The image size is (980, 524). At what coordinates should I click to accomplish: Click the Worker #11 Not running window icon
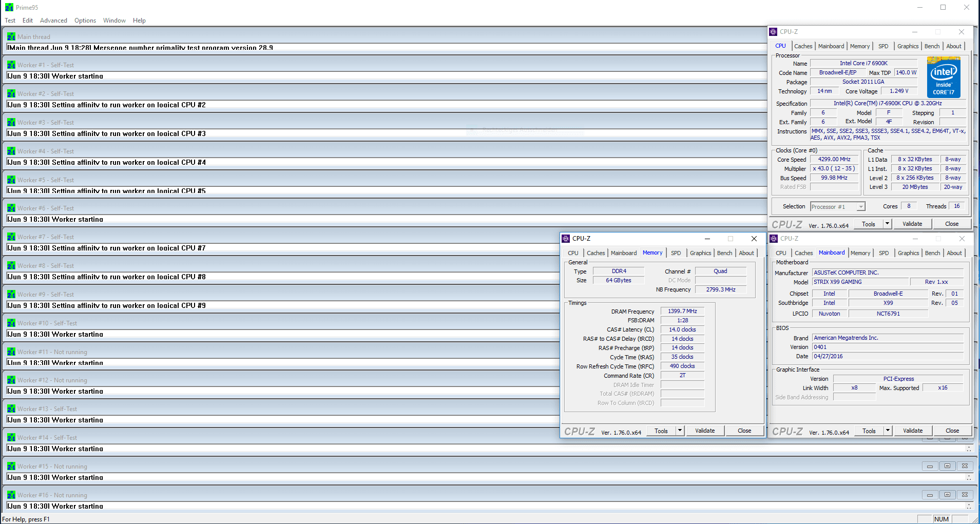pos(11,352)
